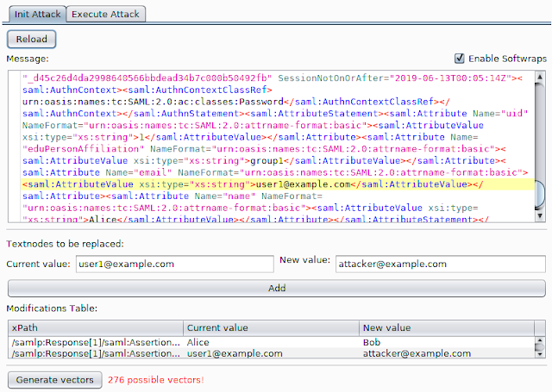Select the attacker@example.com table cell

coord(447,353)
